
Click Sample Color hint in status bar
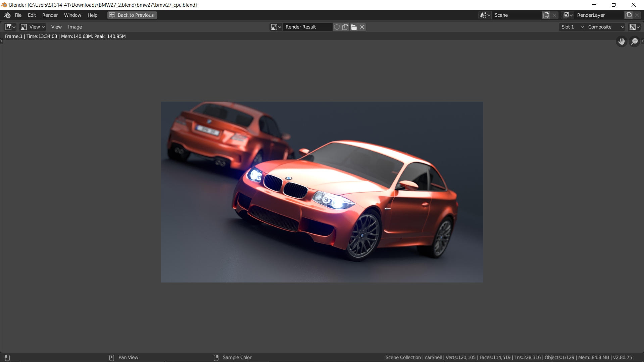point(237,357)
